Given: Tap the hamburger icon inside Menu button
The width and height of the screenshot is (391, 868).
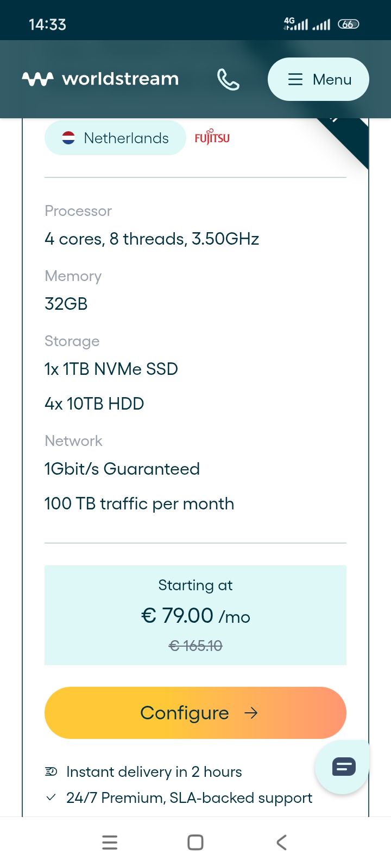Looking at the screenshot, I should point(295,79).
